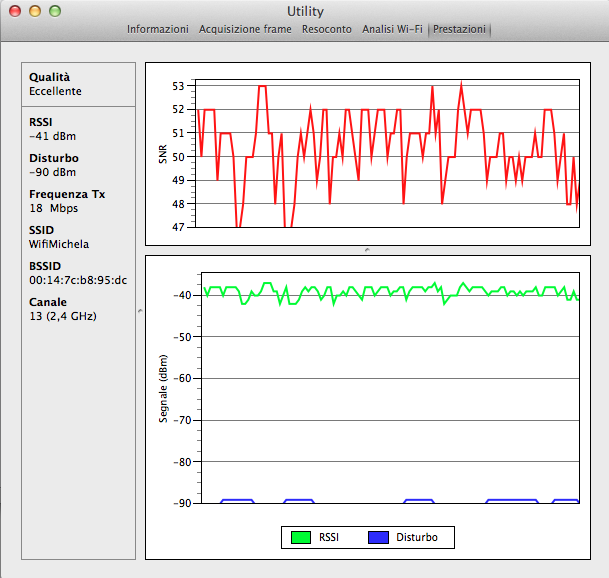Click the Disturbo legend label
Screen dimensions: 609x578
coord(417,537)
